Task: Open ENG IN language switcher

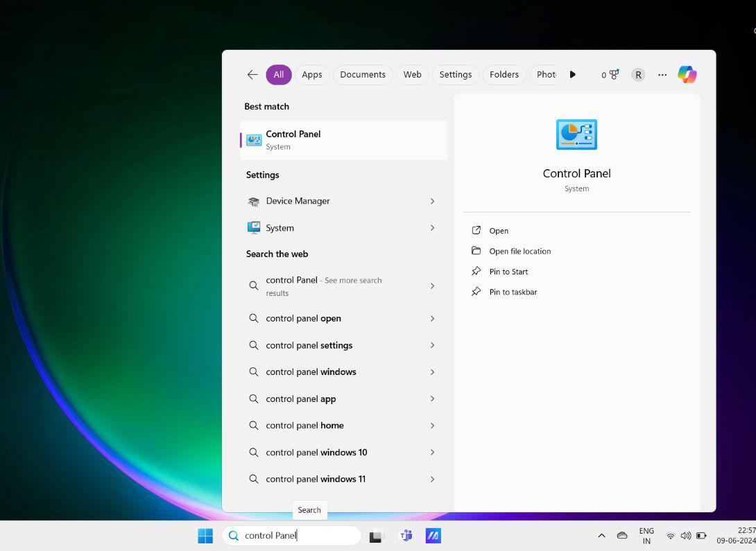Action: click(646, 536)
